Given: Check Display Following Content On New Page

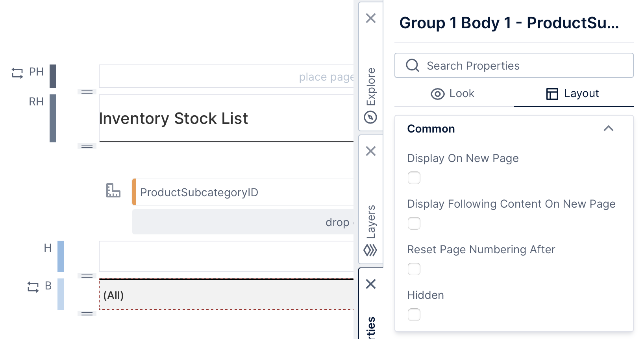Looking at the screenshot, I should tap(414, 223).
